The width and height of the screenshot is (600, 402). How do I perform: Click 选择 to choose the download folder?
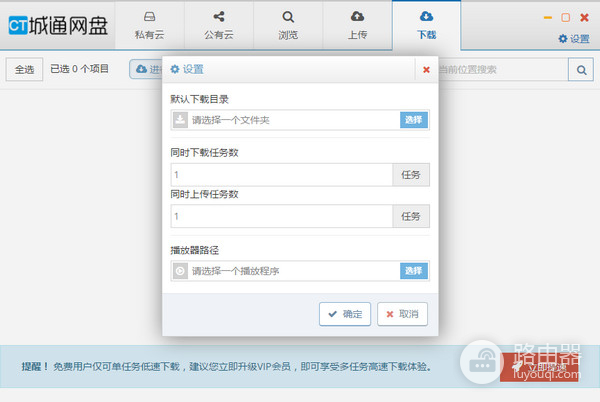coord(414,120)
